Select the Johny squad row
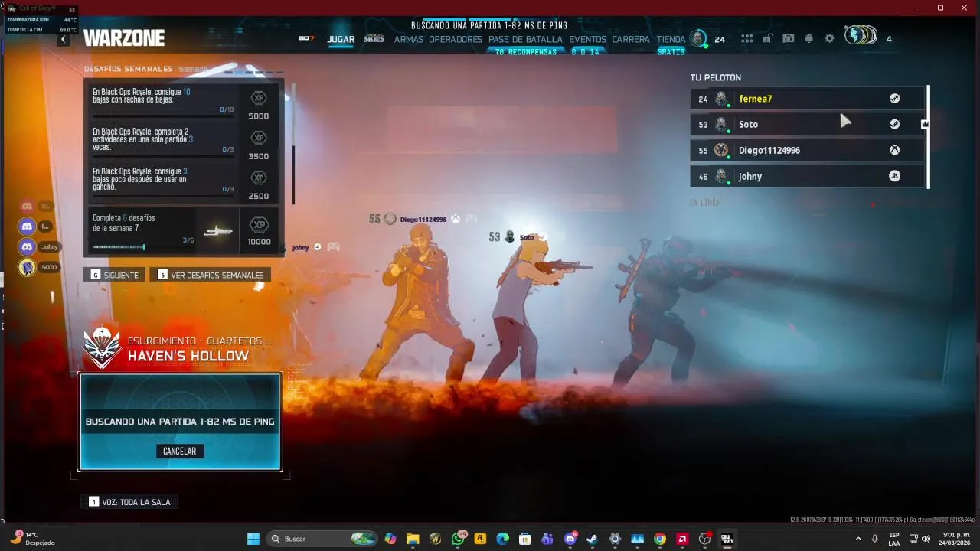Viewport: 980px width, 551px height. 808,176
